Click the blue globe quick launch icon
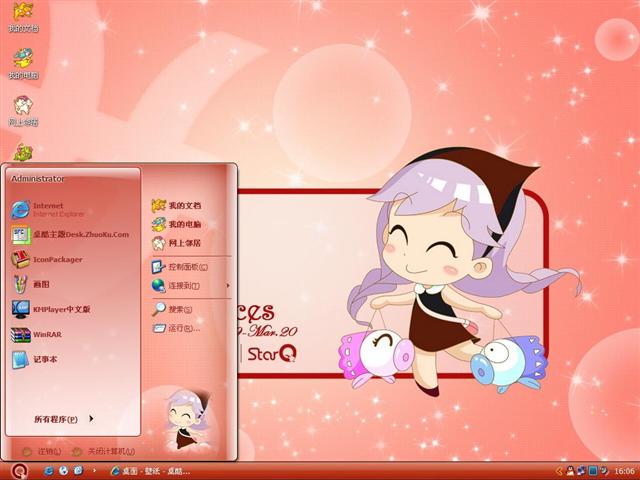This screenshot has height=480, width=640. [x=63, y=471]
